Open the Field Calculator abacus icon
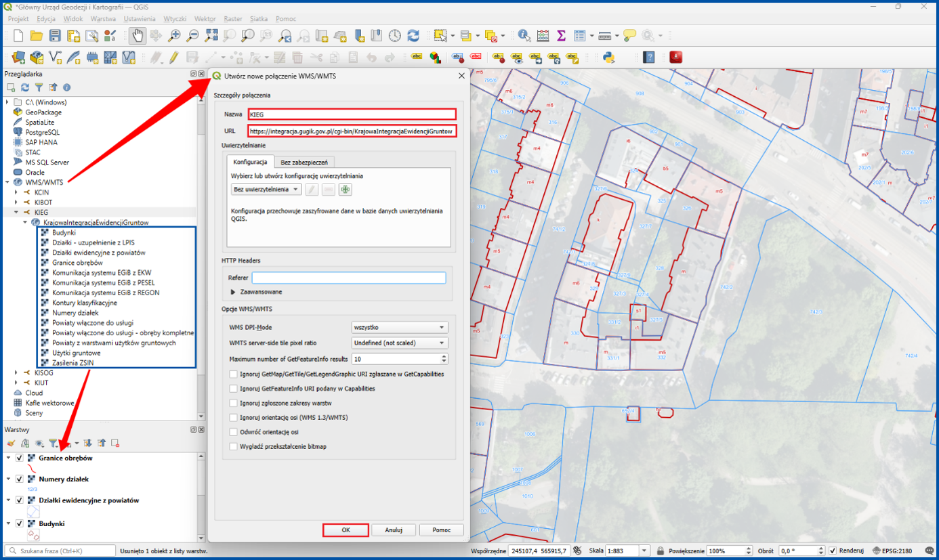The width and height of the screenshot is (939, 560). [543, 35]
